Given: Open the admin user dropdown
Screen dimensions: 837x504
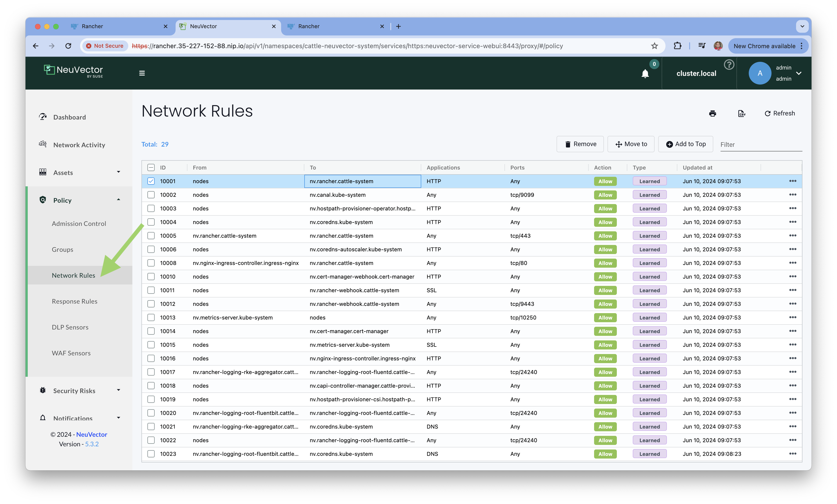Looking at the screenshot, I should coord(799,73).
